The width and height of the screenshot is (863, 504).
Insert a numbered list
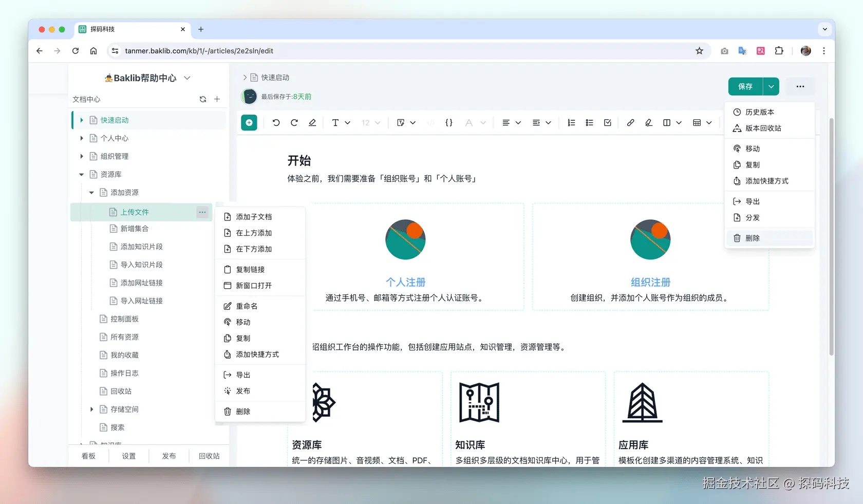tap(571, 123)
